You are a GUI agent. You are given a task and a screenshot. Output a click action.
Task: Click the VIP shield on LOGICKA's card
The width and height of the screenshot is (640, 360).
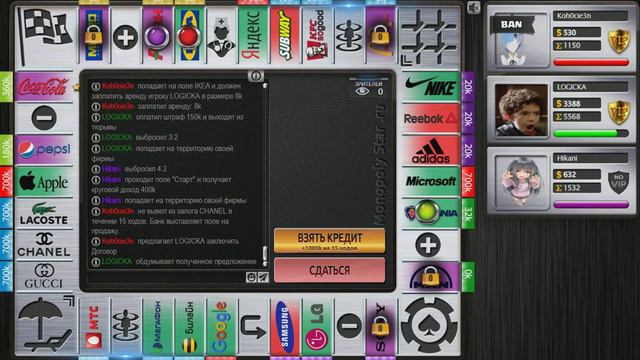(619, 112)
